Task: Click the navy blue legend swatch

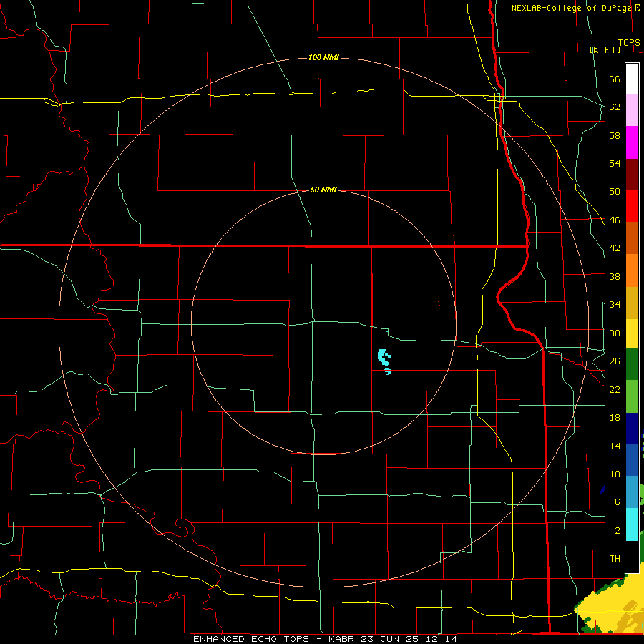Action: pyautogui.click(x=632, y=429)
